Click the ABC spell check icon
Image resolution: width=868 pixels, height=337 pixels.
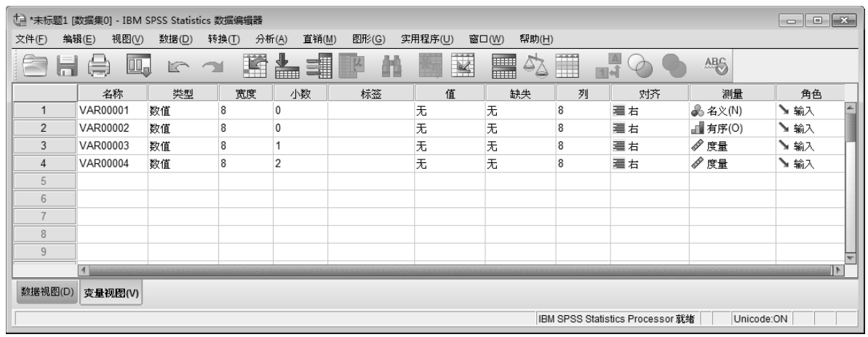718,66
